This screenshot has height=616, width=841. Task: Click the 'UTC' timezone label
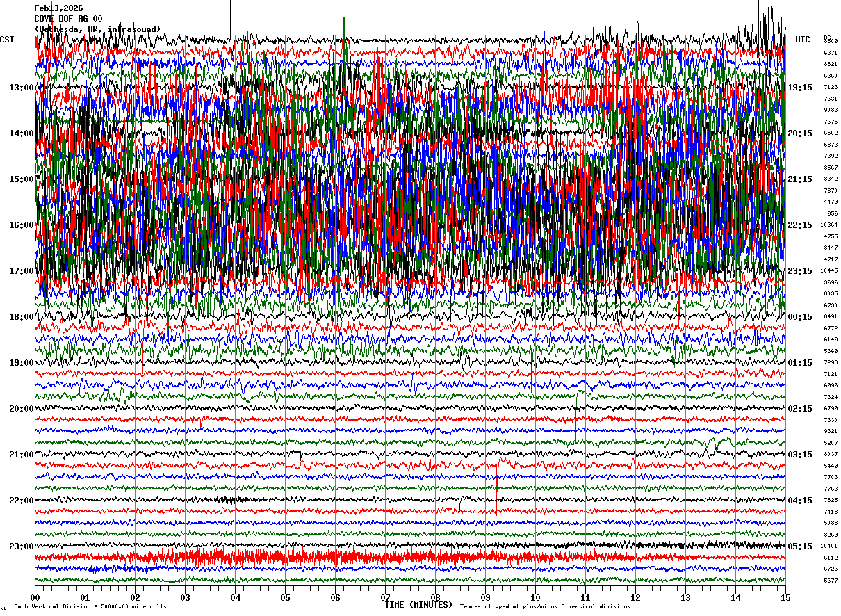[x=803, y=40]
